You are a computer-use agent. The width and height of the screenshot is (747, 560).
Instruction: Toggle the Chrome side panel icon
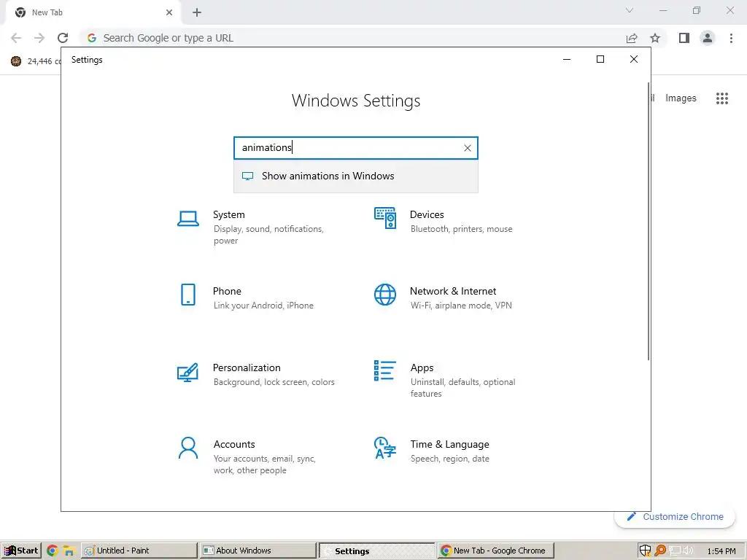point(684,38)
